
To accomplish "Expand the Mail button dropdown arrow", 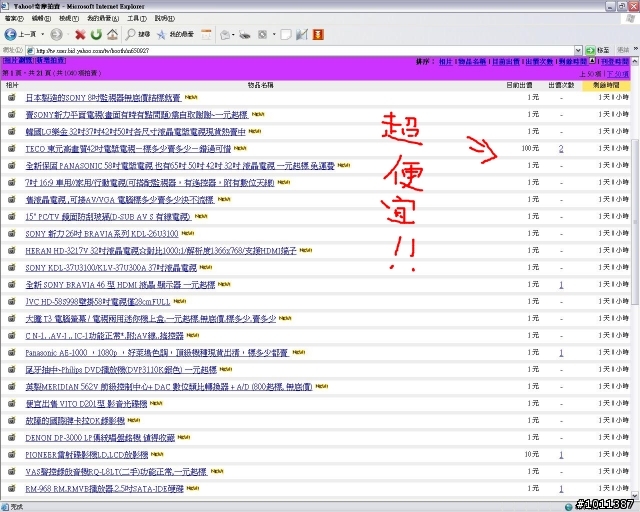I will (x=233, y=35).
